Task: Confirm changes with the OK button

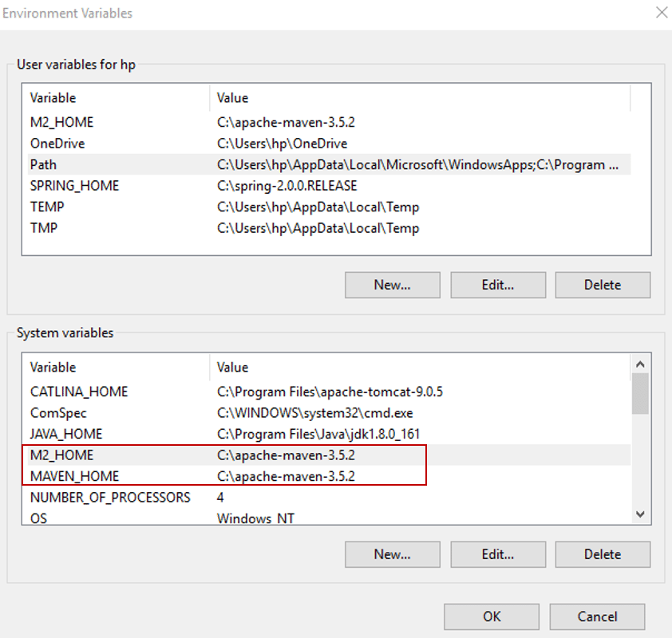Action: [492, 616]
